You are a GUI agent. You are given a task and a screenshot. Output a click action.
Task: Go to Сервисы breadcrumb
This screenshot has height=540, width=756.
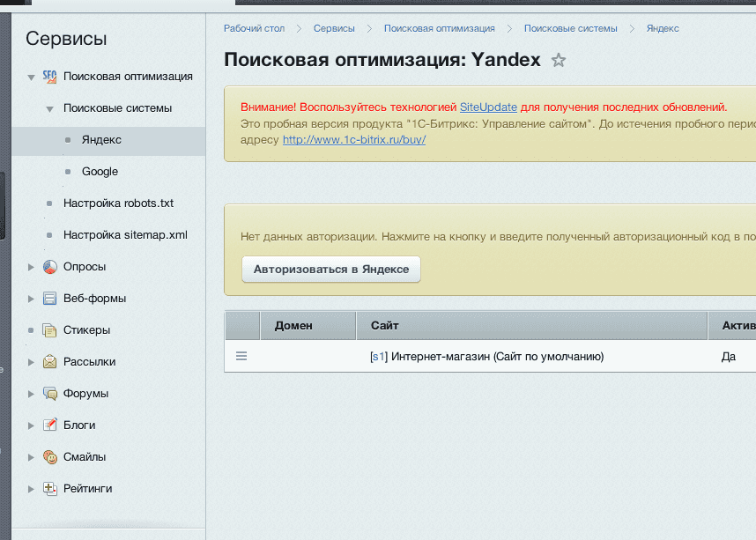pyautogui.click(x=334, y=28)
